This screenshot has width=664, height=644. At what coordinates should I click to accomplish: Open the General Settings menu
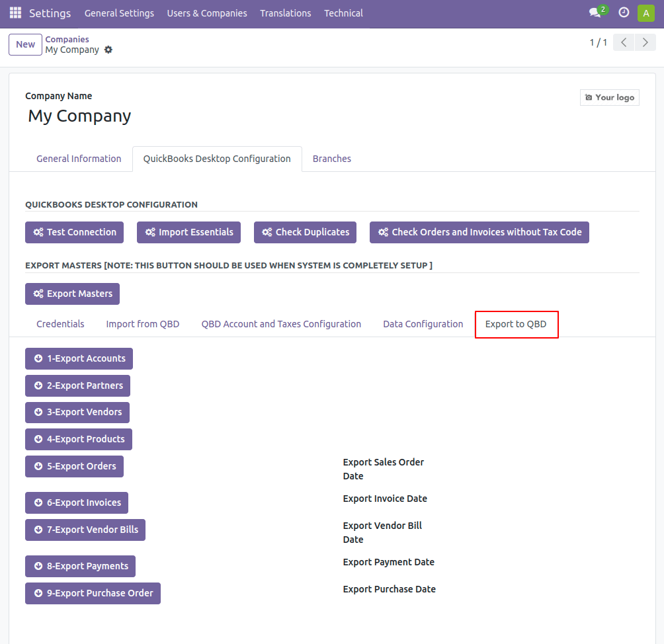point(119,13)
